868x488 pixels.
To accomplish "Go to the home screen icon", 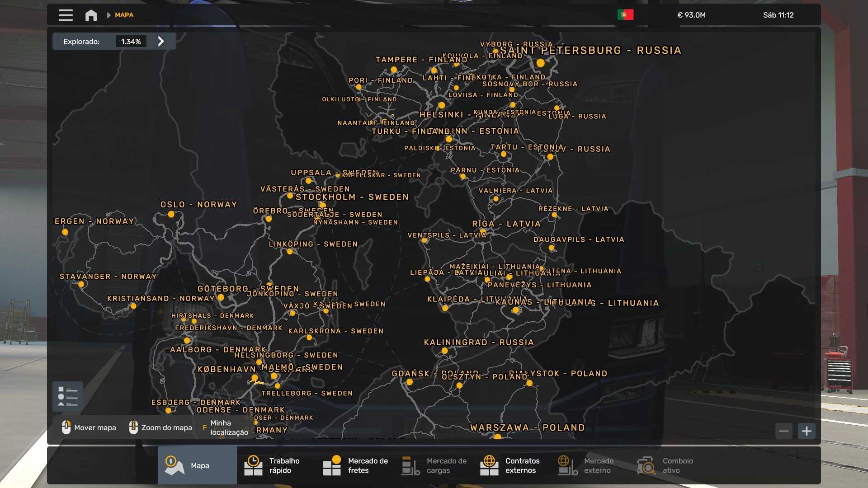I will coord(91,15).
